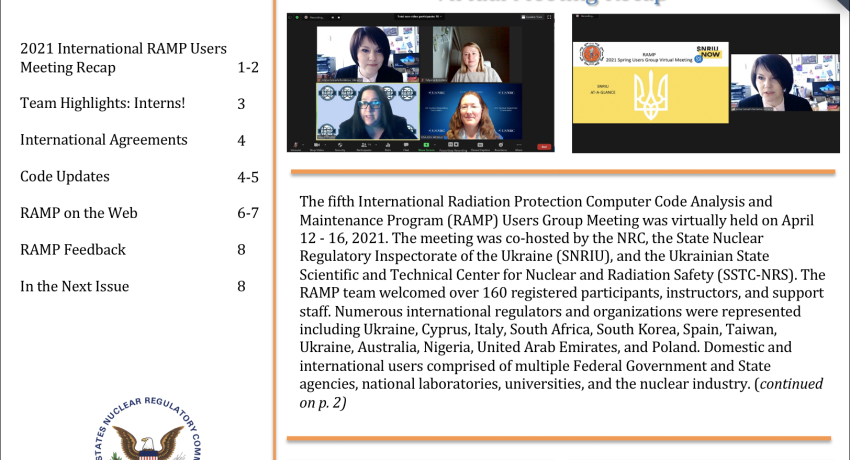Click the round orange logo on the SNRIU slide header
The height and width of the screenshot is (460, 850).
[591, 55]
